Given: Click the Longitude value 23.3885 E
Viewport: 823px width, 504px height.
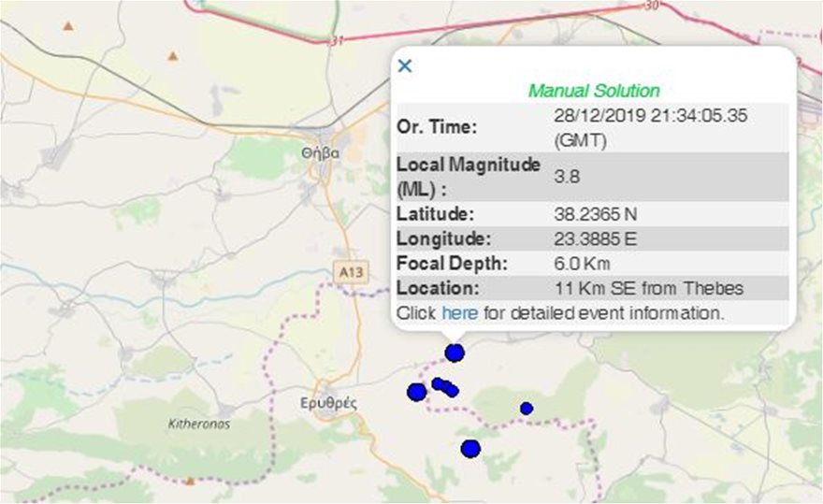Looking at the screenshot, I should [596, 238].
